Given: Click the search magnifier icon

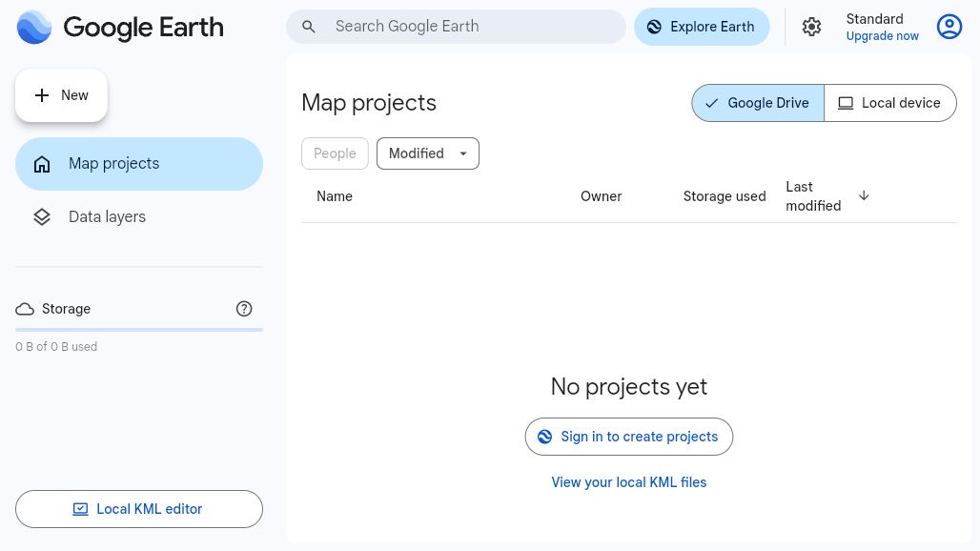Looking at the screenshot, I should click(x=308, y=27).
